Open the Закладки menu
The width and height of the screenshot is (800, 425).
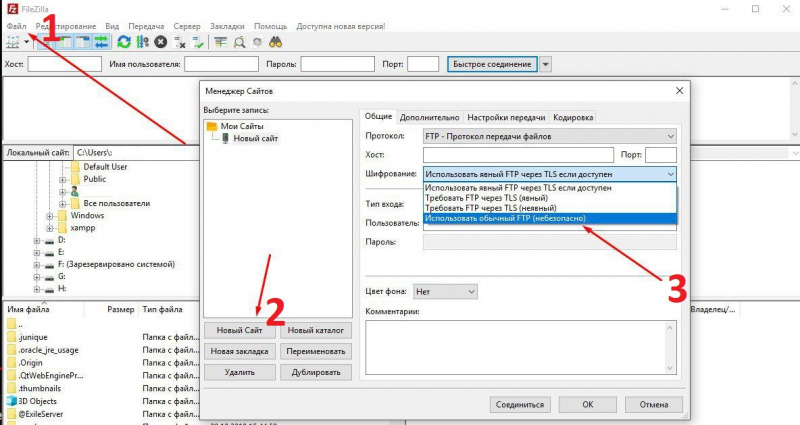click(227, 26)
